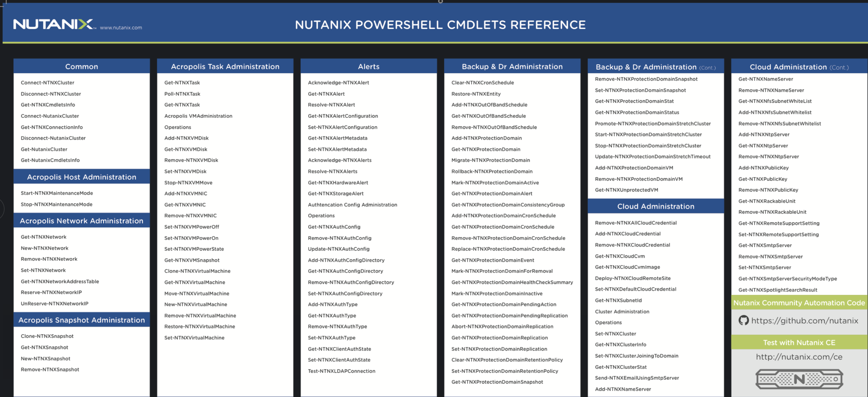Select Migrate-NTNXProtectionDomain text
This screenshot has height=397, width=868.
[x=491, y=160]
